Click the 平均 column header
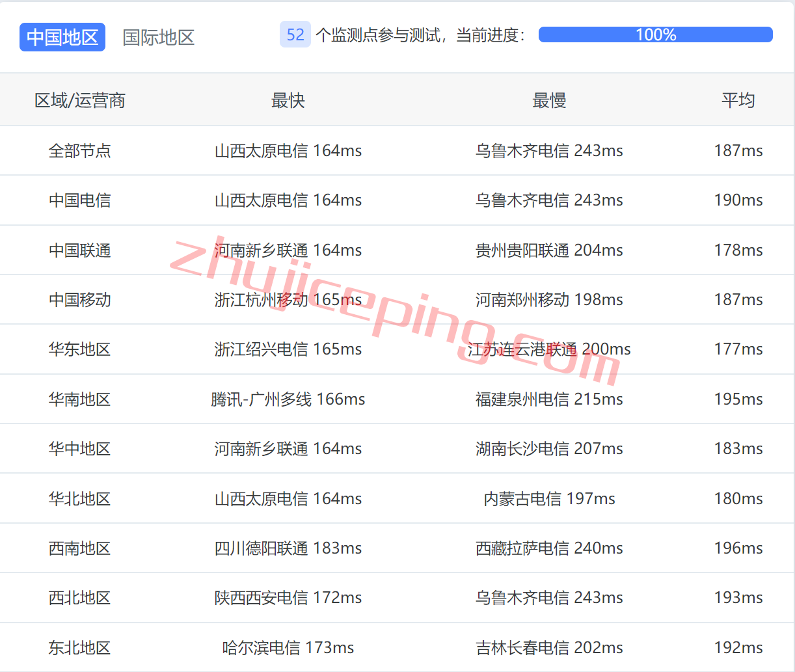Screen dimensions: 795x672 click(x=738, y=100)
